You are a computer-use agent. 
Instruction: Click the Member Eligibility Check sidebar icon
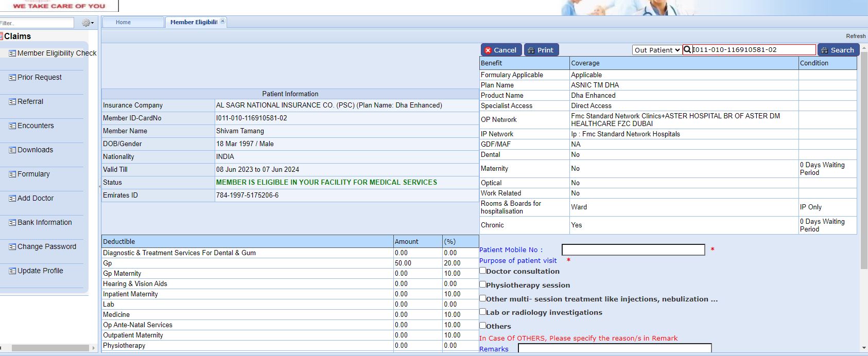[12, 54]
